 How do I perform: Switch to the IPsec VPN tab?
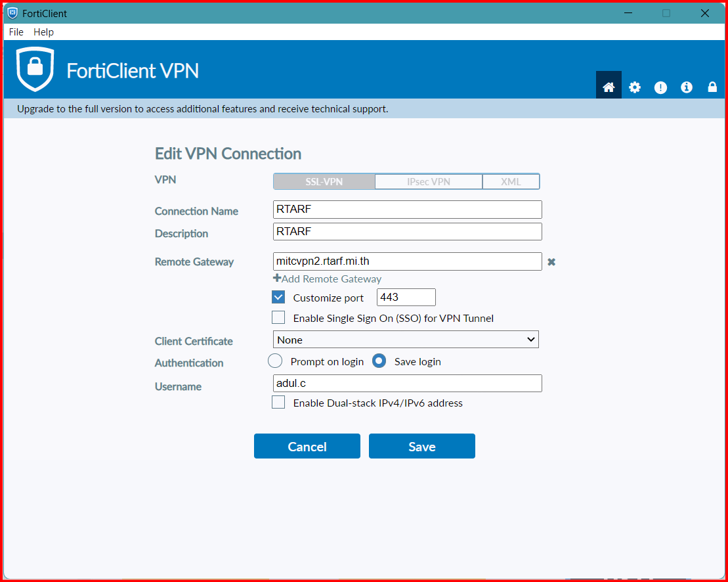click(429, 181)
